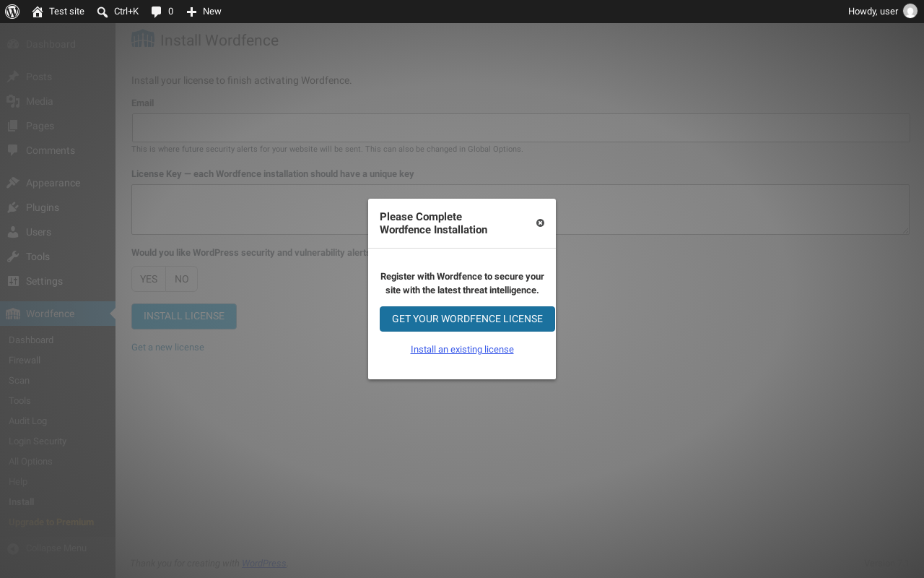This screenshot has width=924, height=578.
Task: Follow the Install an existing license link
Action: 462,350
